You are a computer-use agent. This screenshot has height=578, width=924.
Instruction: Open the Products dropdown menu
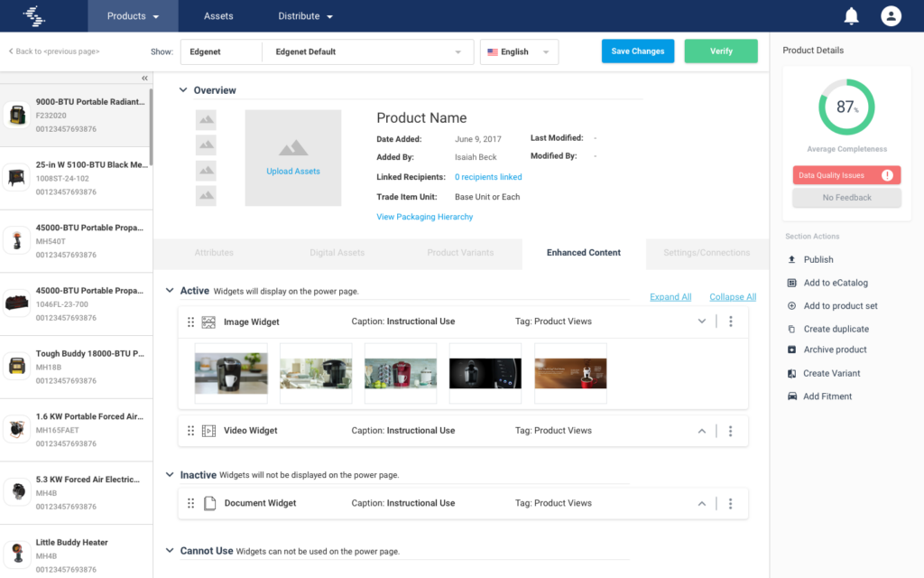(133, 16)
